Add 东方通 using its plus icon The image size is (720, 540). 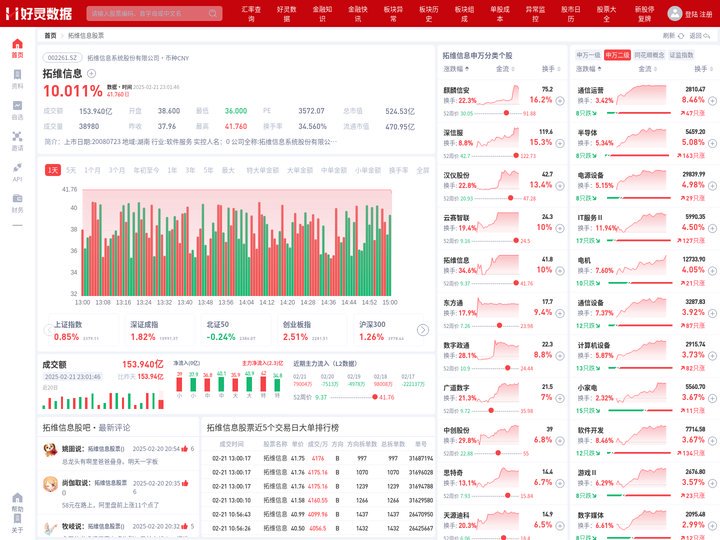click(x=560, y=313)
